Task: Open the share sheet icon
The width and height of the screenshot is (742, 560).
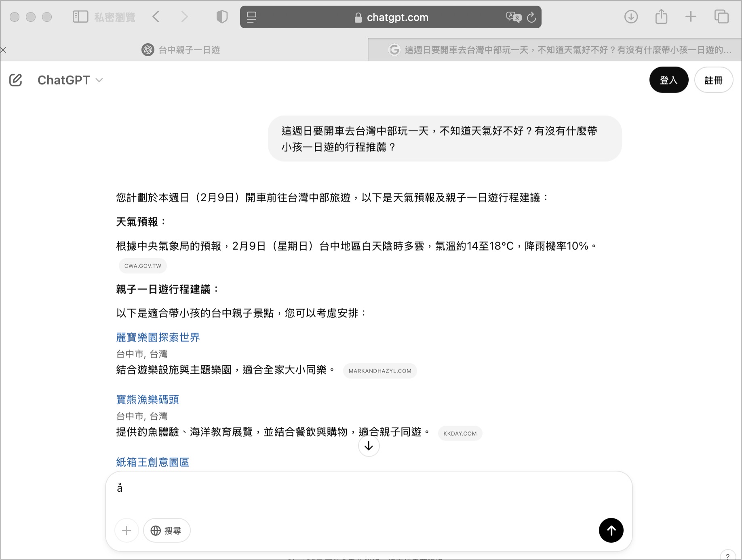Action: coord(661,17)
